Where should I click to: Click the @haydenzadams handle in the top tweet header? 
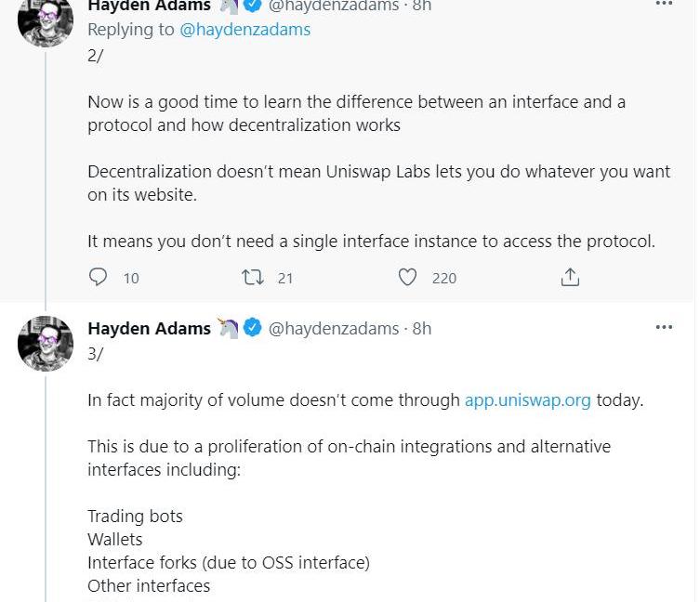tap(334, 6)
